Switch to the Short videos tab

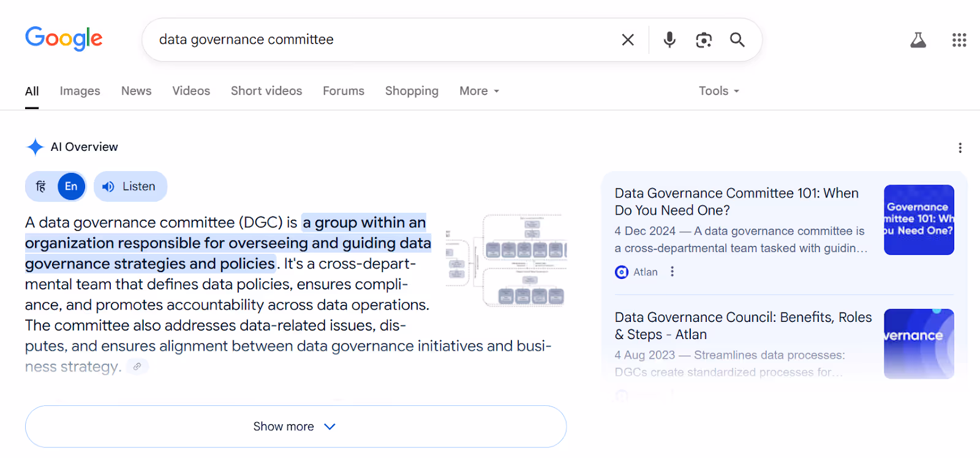[266, 91]
